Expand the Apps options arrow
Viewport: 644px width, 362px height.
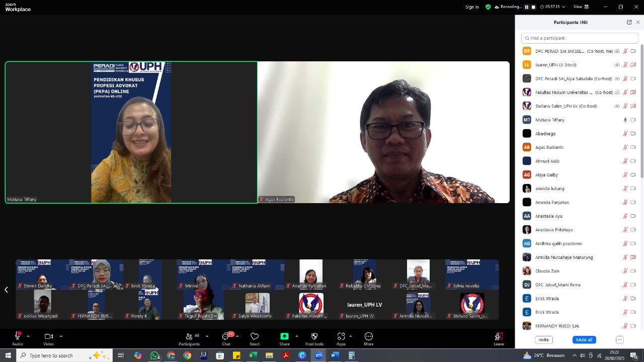point(351,336)
